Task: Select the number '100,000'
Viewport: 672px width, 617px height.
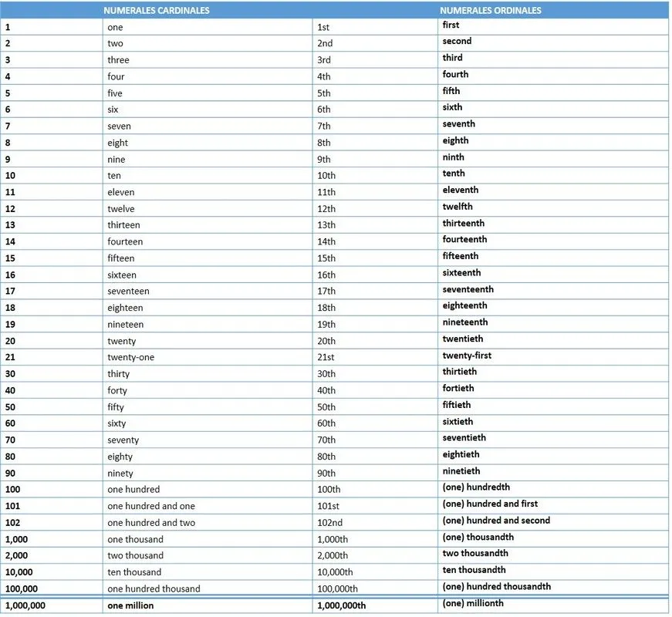Action: [22, 589]
